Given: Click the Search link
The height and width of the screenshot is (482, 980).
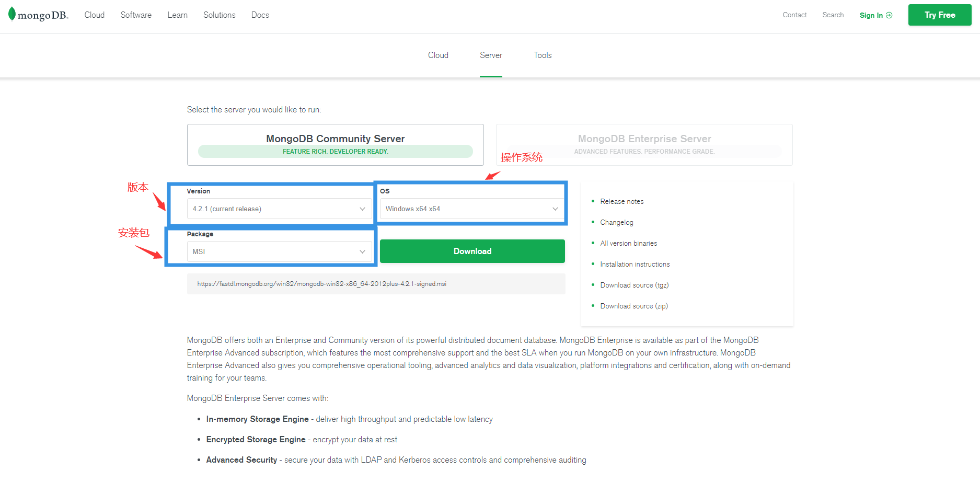Looking at the screenshot, I should pyautogui.click(x=833, y=15).
